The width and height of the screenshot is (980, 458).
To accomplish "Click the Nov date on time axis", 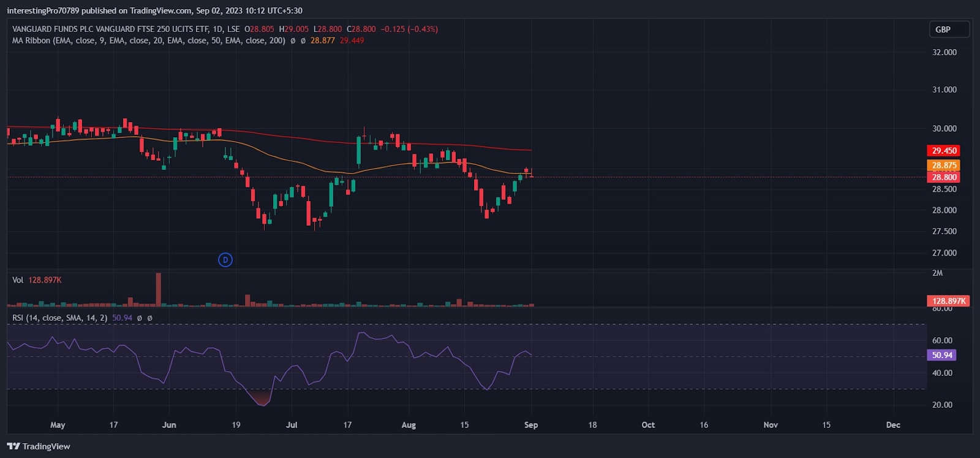I will pyautogui.click(x=771, y=425).
